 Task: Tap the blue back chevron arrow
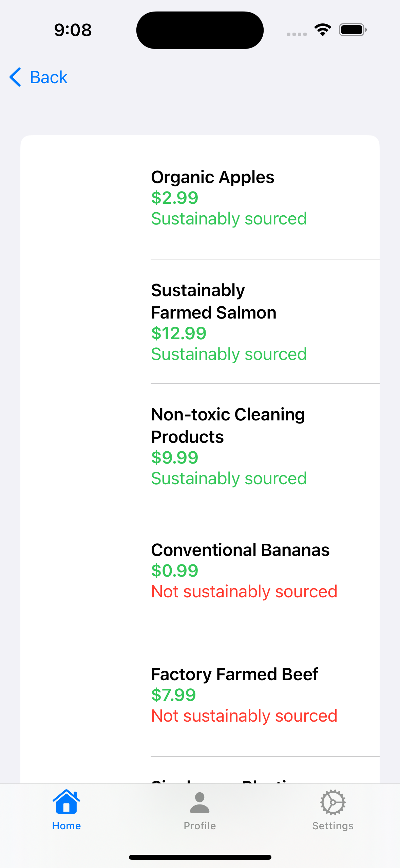pos(15,77)
